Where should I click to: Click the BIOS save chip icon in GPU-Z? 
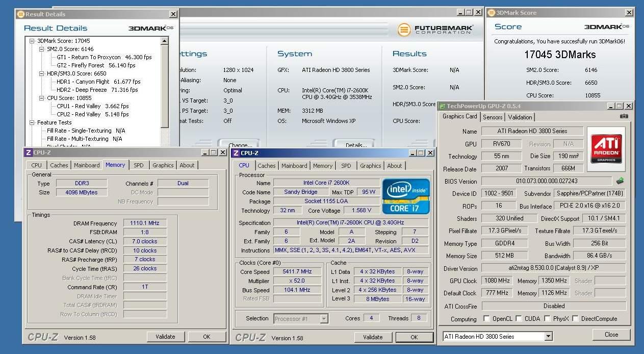tap(620, 181)
